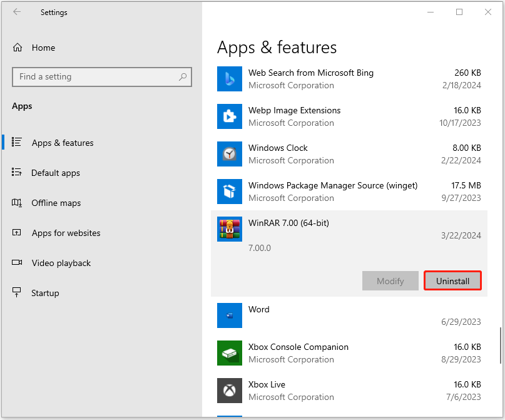Click the Video playback camera icon
Image resolution: width=505 pixels, height=420 pixels.
[17, 262]
